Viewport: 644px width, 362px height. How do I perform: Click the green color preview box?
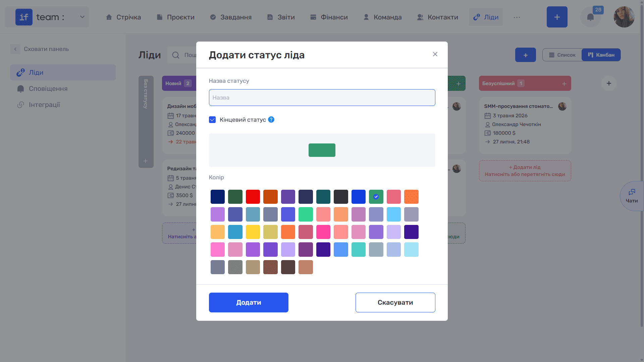coord(322,150)
